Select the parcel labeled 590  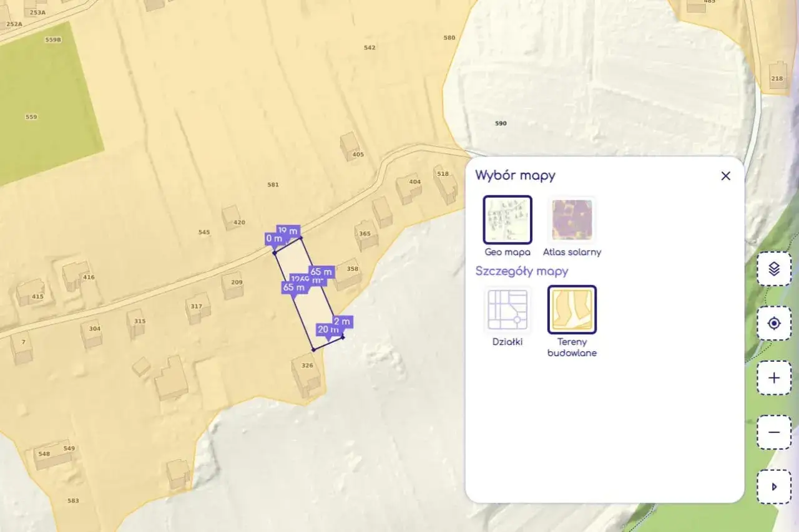tap(501, 123)
